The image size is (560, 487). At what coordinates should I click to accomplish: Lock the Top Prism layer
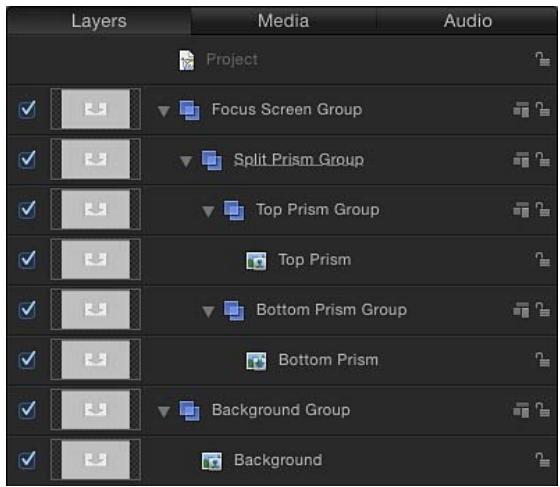[542, 259]
